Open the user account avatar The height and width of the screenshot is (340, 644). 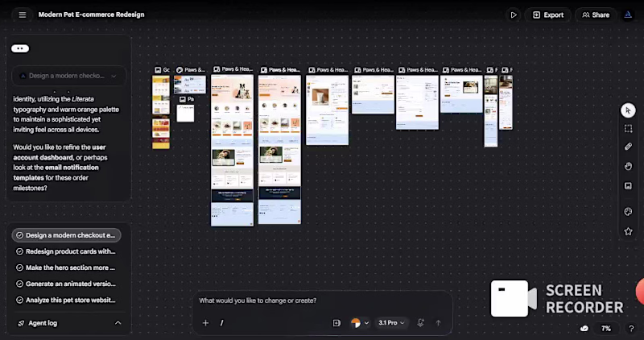[628, 15]
